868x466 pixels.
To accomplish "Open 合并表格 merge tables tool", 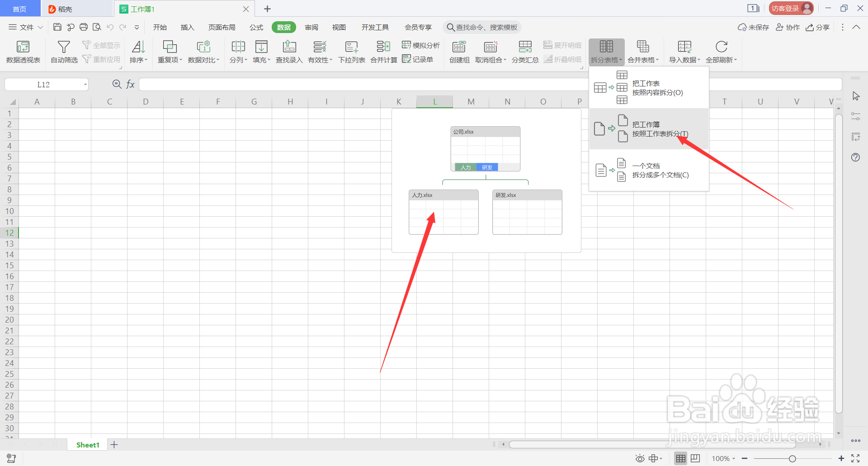I will coord(643,52).
